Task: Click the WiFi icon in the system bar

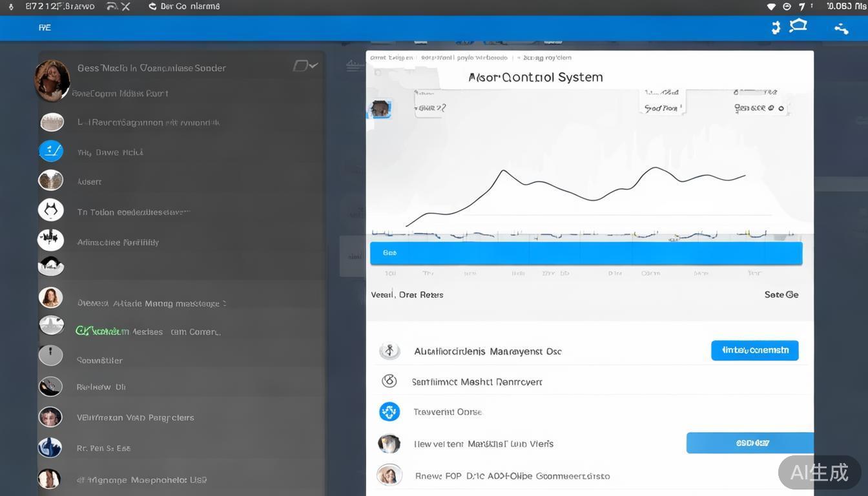Action: click(x=771, y=6)
